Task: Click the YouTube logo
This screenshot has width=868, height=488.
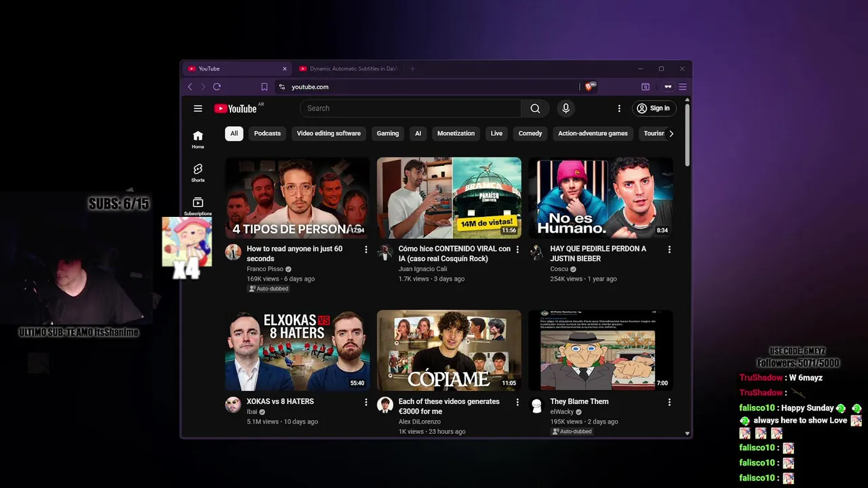Action: [x=235, y=108]
